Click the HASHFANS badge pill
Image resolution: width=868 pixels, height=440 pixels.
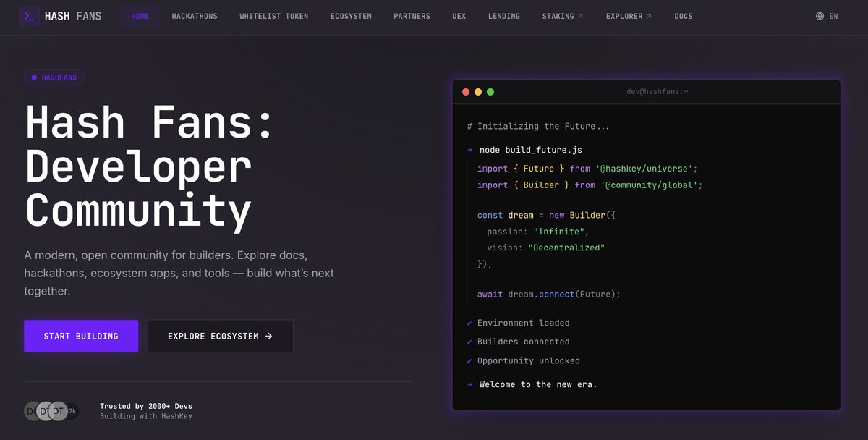54,77
